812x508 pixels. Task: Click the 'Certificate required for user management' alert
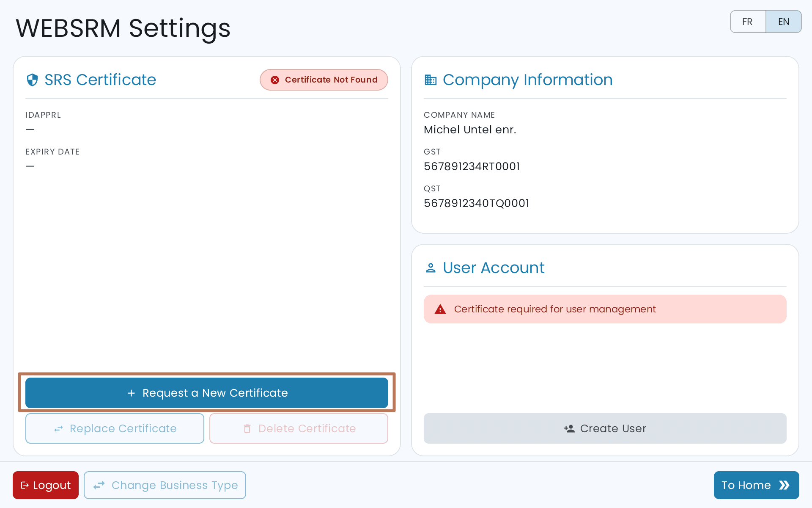click(605, 309)
